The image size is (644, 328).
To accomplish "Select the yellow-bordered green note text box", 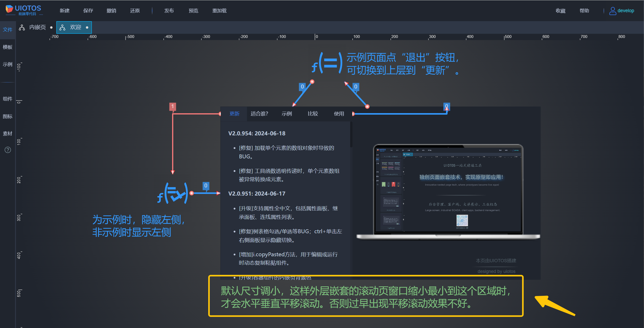I will (366, 296).
